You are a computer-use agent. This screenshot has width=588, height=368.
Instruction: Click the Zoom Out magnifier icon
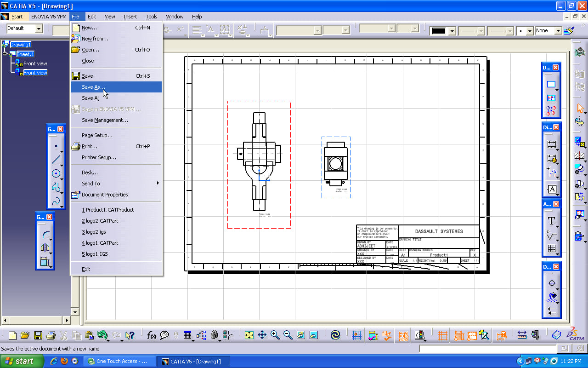pyautogui.click(x=288, y=335)
